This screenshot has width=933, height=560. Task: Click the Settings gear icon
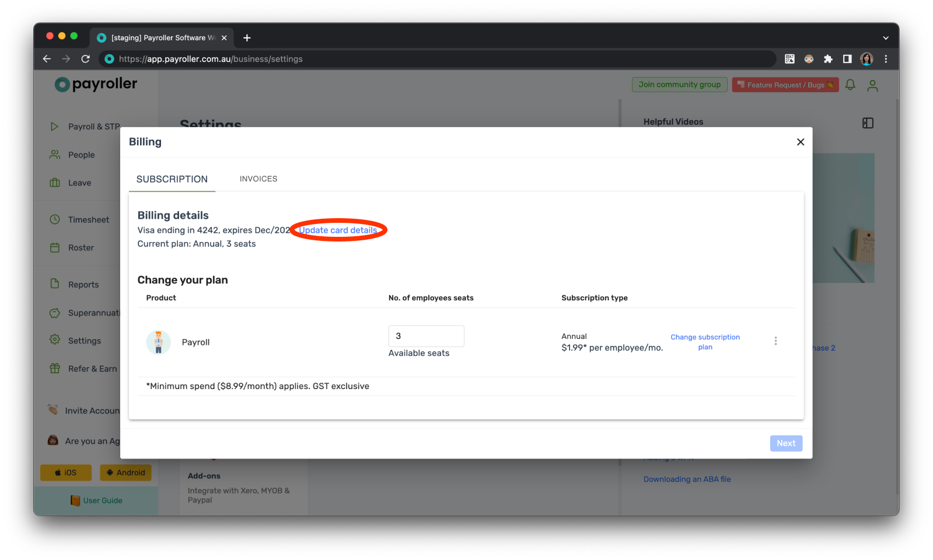point(54,339)
